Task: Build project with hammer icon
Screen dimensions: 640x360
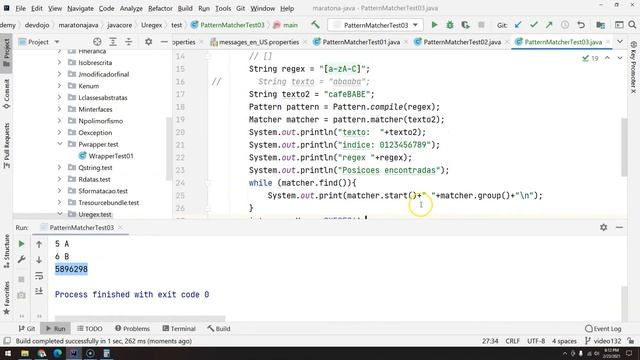Action: coord(315,25)
